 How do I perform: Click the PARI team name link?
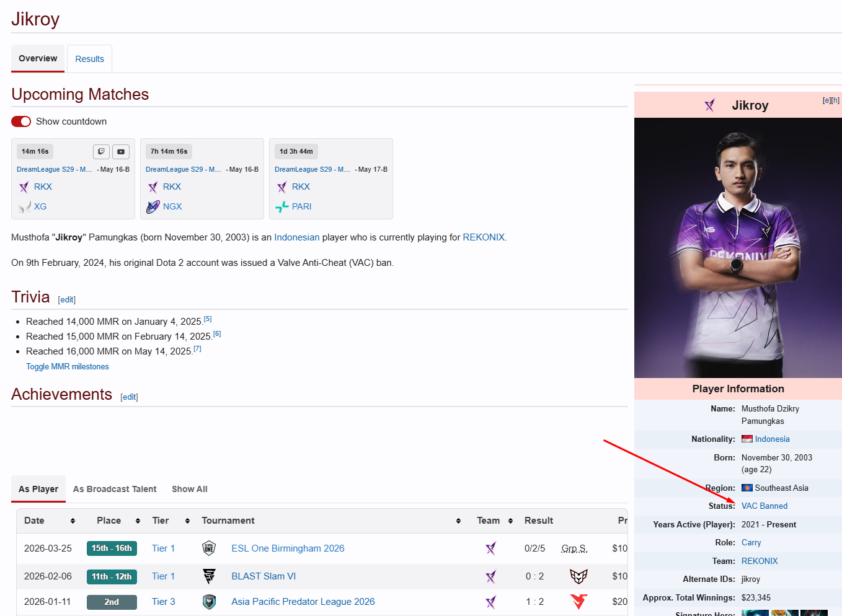(x=302, y=207)
